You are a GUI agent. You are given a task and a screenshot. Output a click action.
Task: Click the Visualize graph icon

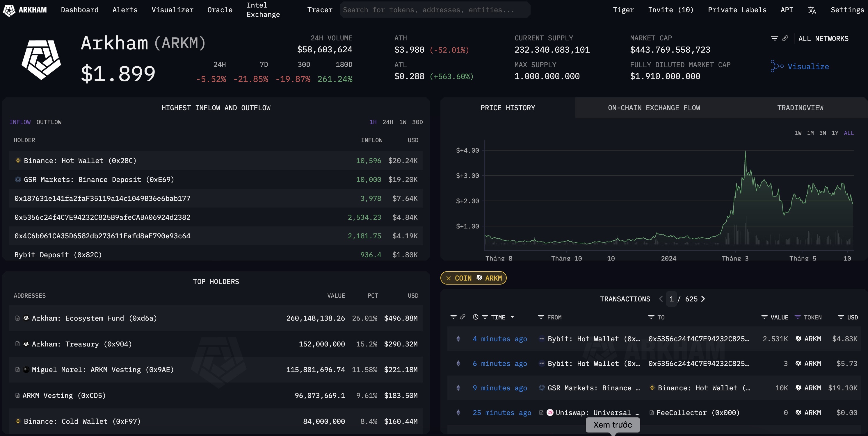(x=777, y=66)
